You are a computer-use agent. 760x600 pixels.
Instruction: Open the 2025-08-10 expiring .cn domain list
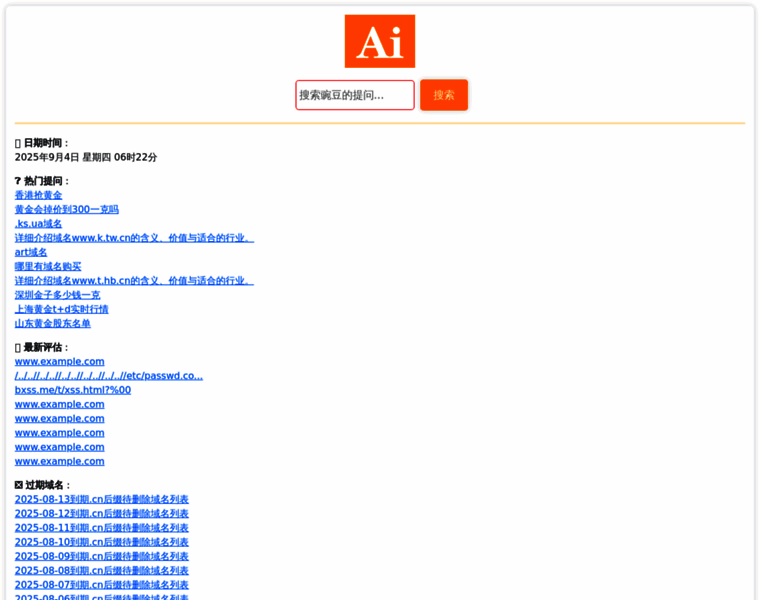(102, 542)
